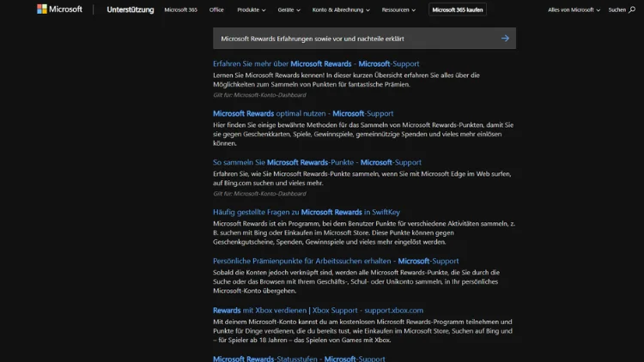This screenshot has height=362, width=644.
Task: Click the Suchen label in header
Action: pos(617,9)
